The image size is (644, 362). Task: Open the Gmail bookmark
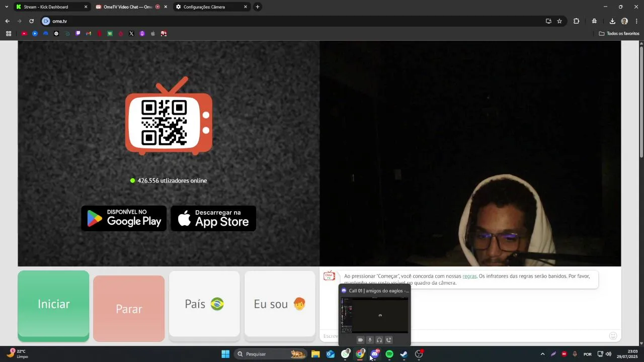89,34
